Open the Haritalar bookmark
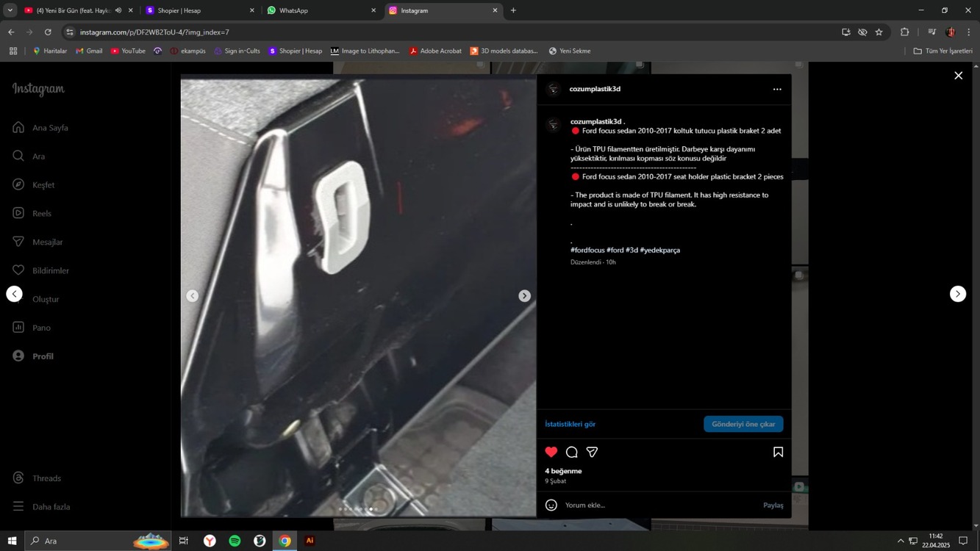The image size is (980, 551). pyautogui.click(x=49, y=51)
